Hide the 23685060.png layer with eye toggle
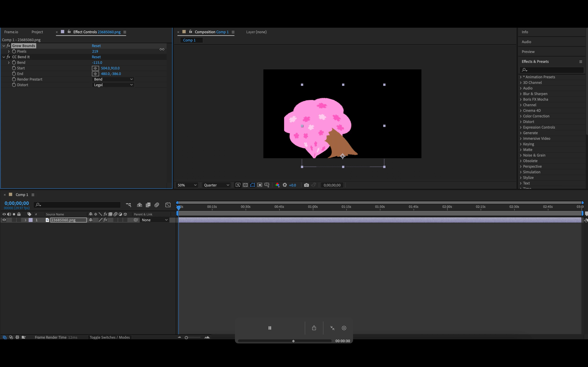 (4, 220)
